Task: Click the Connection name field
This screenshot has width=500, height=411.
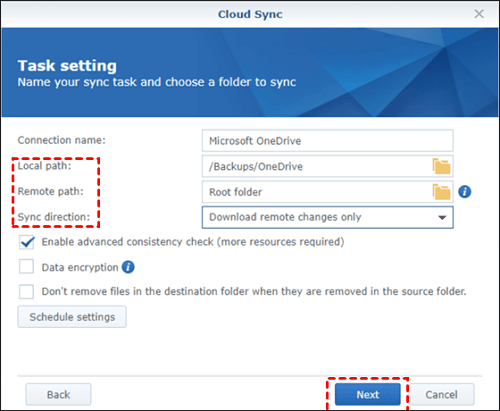Action: point(327,141)
